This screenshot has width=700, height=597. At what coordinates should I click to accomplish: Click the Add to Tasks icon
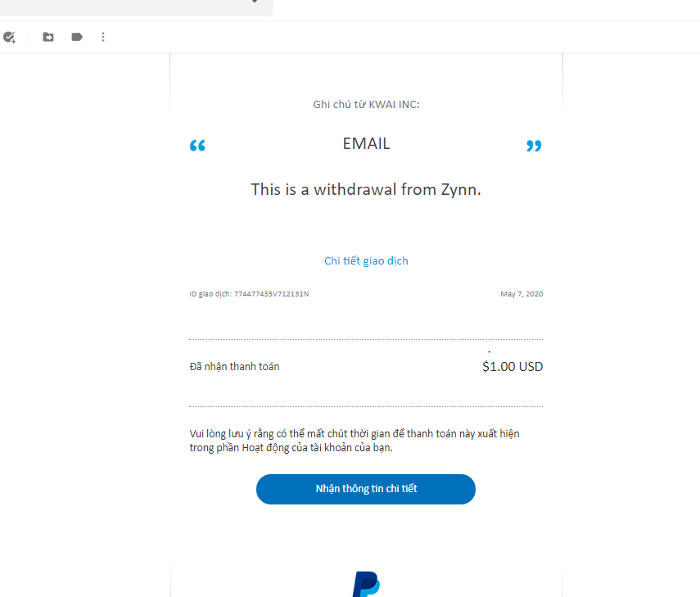coord(9,37)
